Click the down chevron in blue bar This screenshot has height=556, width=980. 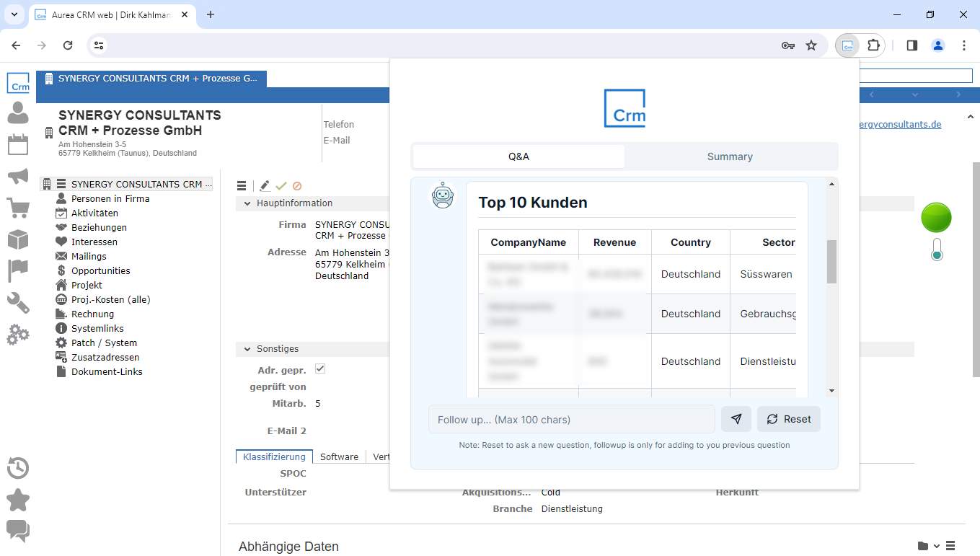(x=915, y=95)
